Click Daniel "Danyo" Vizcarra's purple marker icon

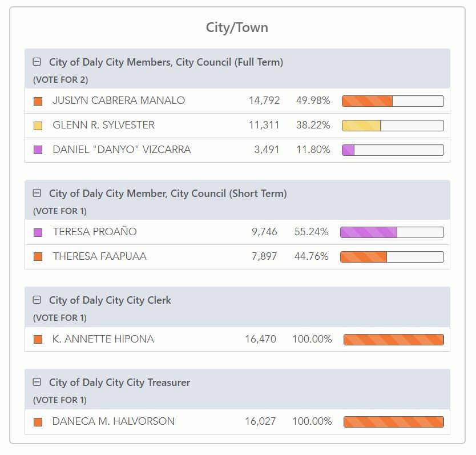click(x=39, y=150)
